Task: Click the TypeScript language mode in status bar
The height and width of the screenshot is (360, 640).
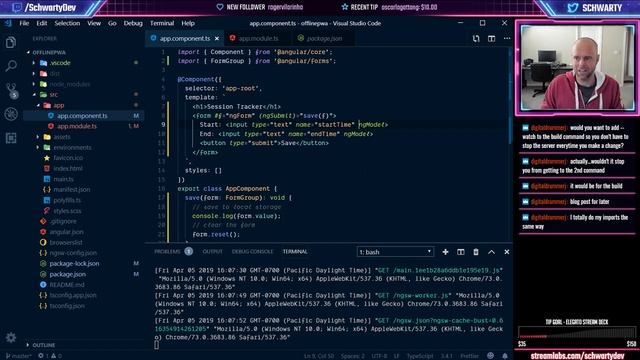Action: [420, 356]
